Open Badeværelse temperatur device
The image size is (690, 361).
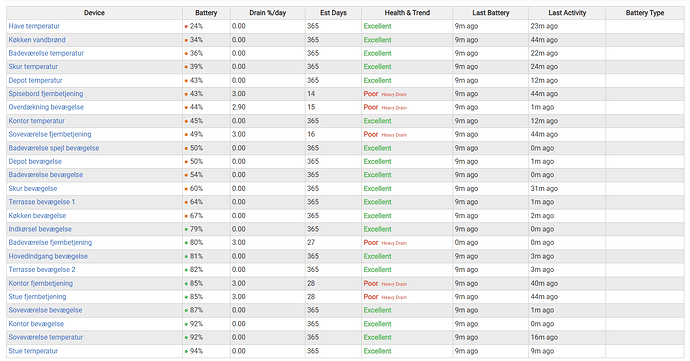click(x=46, y=53)
